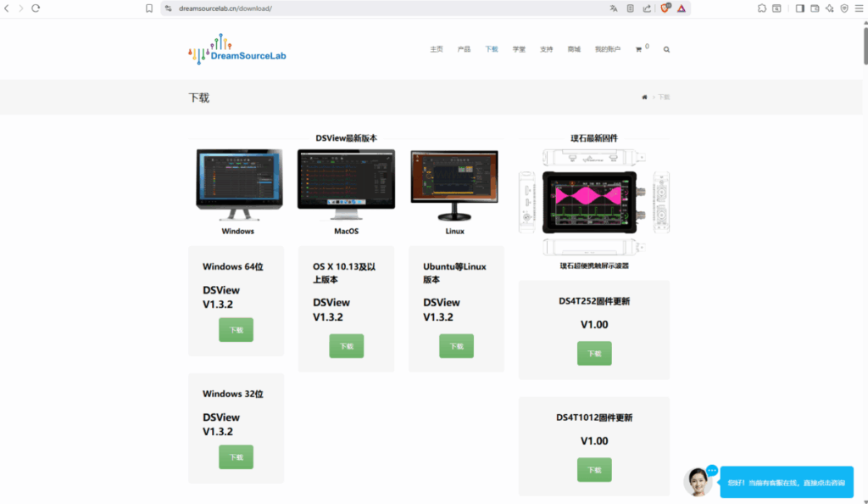Open the Brave Rewards triangle icon
Screen dimensions: 868x504
[x=682, y=8]
